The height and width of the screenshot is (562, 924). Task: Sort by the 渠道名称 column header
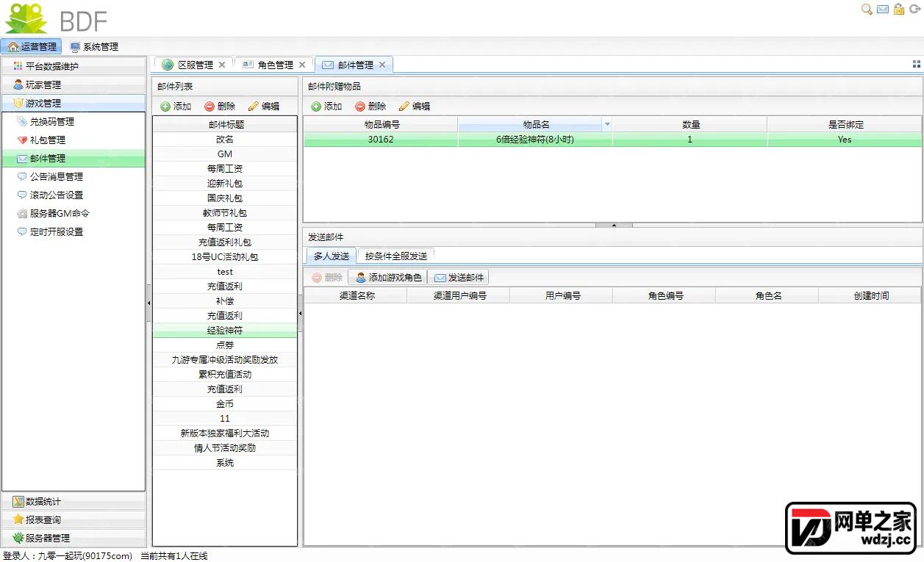(x=356, y=295)
